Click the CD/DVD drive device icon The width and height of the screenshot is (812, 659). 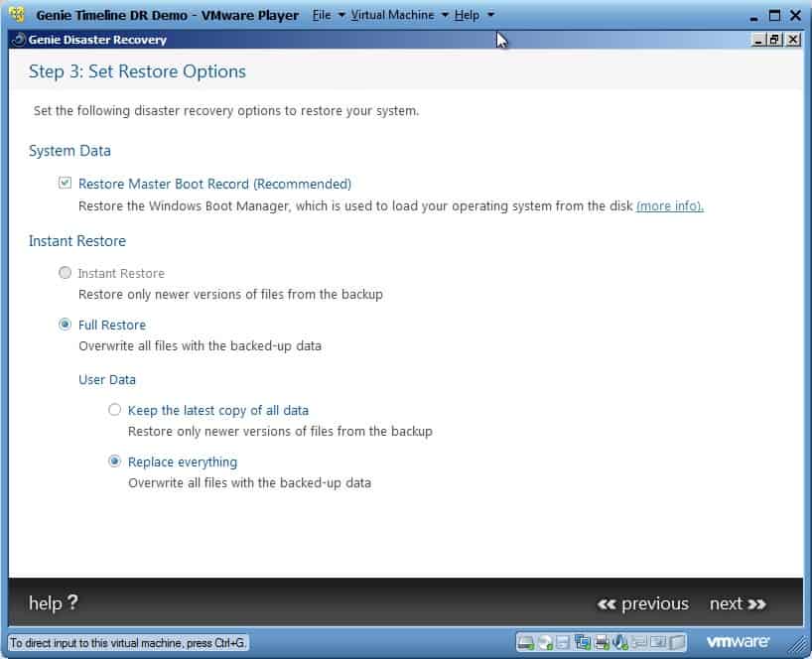[x=545, y=643]
